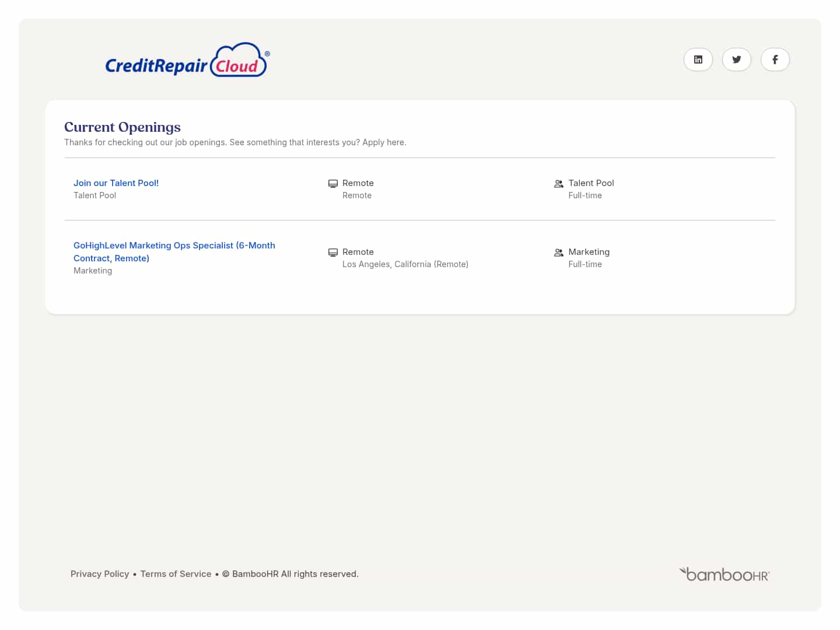
Task: Open the "Join our Talent Pool!" job link
Action: point(116,183)
